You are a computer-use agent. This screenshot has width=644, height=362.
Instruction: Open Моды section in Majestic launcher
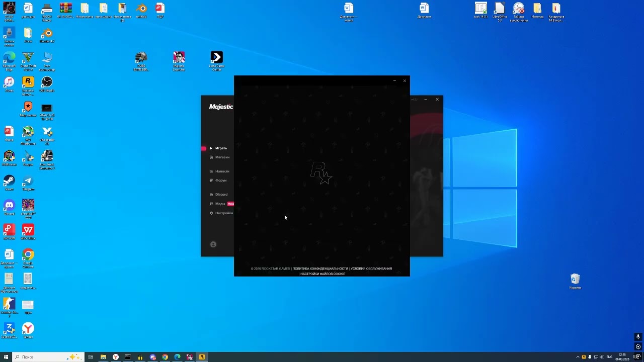click(x=218, y=204)
